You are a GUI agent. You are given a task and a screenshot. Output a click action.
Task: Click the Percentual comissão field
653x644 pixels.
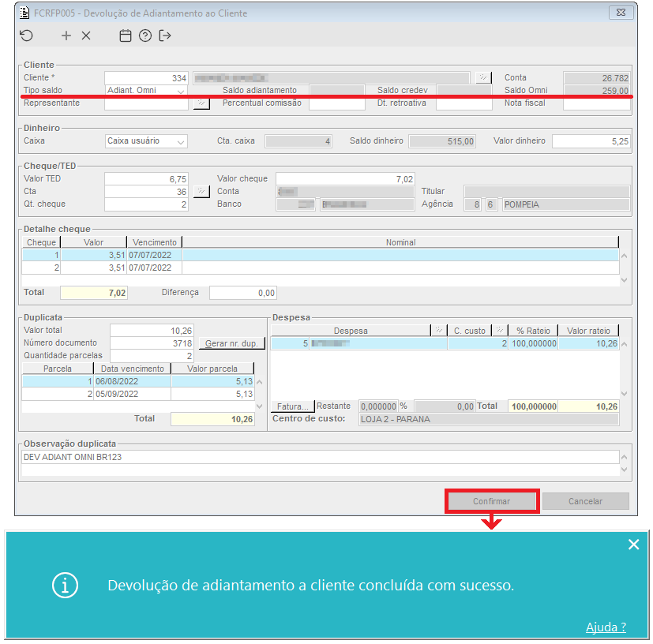(x=337, y=103)
